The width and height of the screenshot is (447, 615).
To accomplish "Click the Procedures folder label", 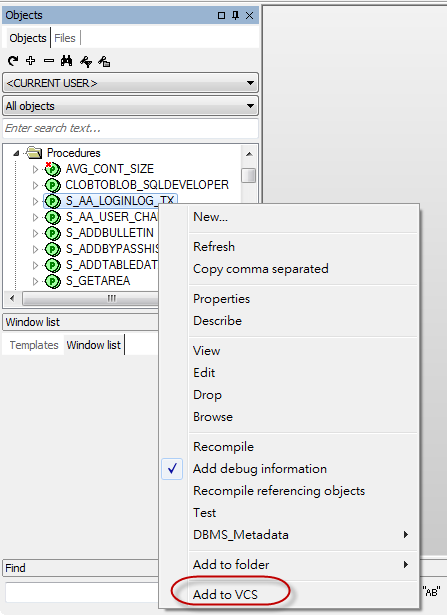I will 74,153.
